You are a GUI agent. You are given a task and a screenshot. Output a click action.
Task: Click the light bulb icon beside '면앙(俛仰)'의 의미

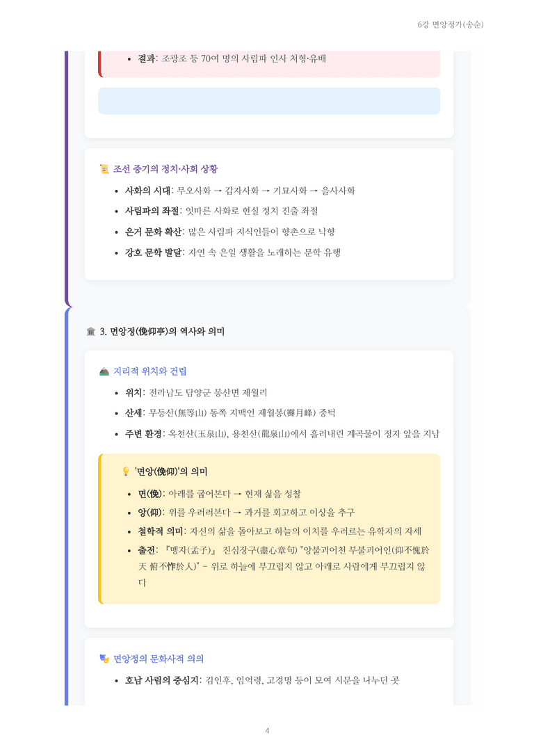pyautogui.click(x=127, y=472)
